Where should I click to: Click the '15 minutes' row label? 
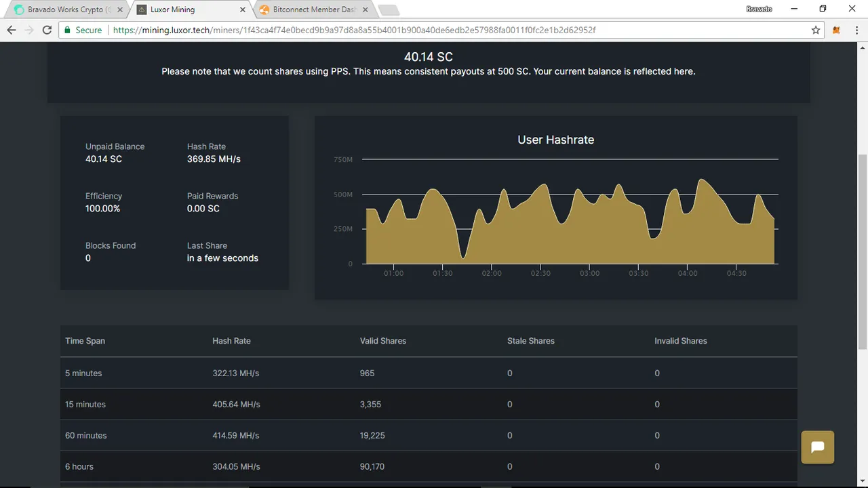pos(85,405)
